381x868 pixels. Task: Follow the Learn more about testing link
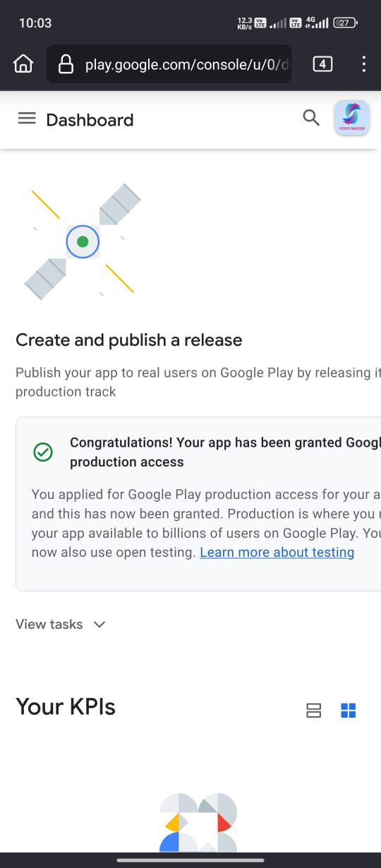click(x=277, y=553)
